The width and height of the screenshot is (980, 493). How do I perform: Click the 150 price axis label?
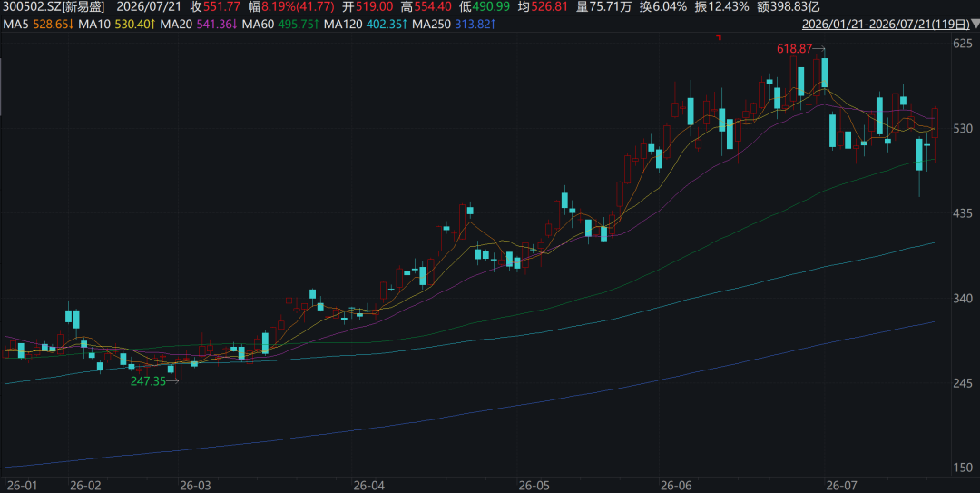click(x=963, y=468)
